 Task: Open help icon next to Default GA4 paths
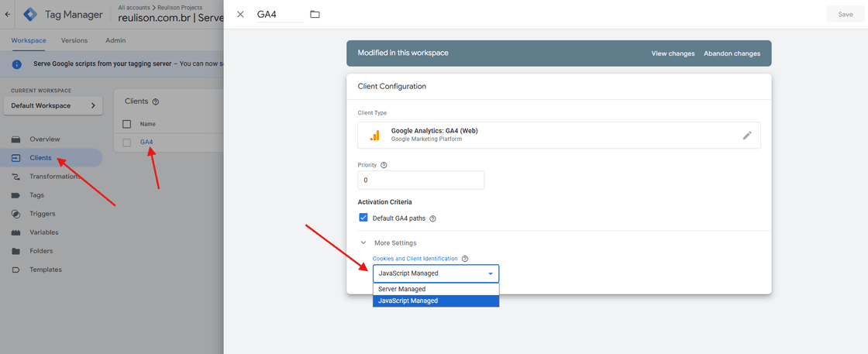pos(433,218)
